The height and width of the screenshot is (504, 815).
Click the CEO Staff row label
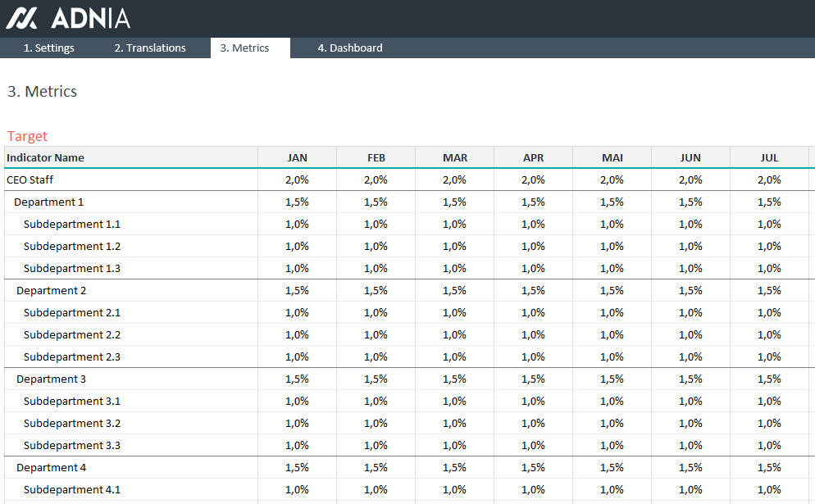pyautogui.click(x=30, y=179)
